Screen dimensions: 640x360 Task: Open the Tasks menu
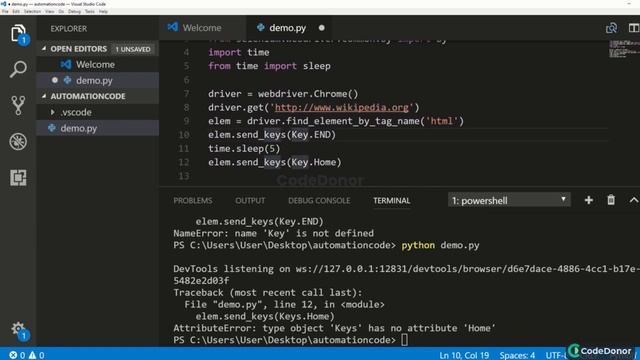[x=90, y=11]
